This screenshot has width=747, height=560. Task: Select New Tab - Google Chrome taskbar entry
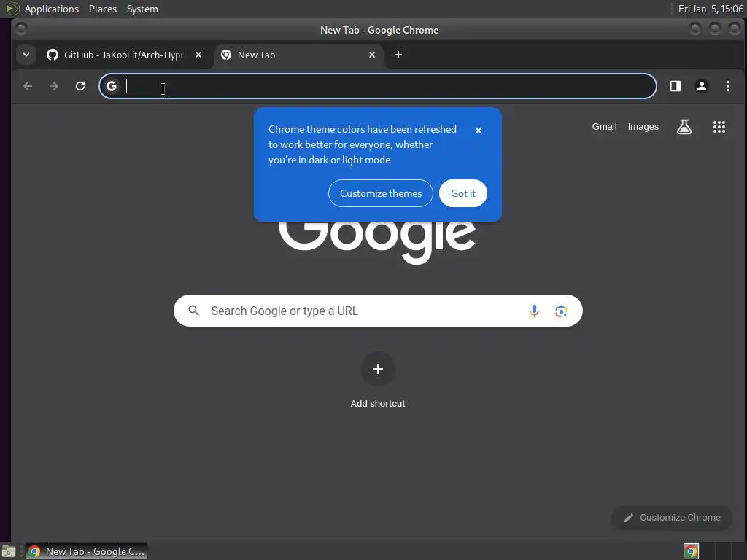[x=86, y=551]
